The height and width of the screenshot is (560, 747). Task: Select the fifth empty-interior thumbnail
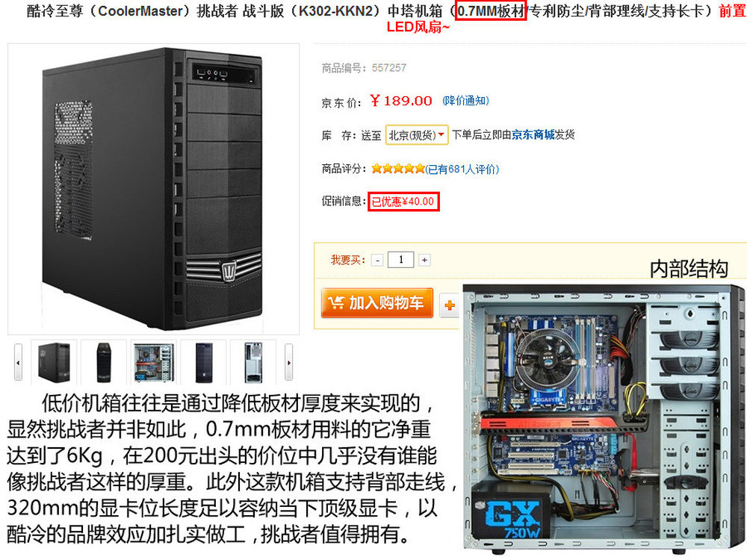[253, 362]
